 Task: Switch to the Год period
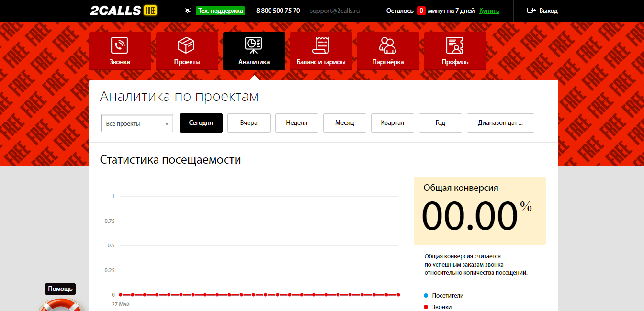pos(440,123)
